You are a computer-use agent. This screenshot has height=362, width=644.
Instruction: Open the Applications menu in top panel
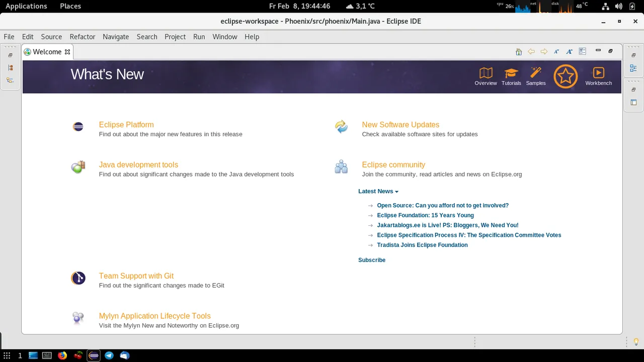26,6
